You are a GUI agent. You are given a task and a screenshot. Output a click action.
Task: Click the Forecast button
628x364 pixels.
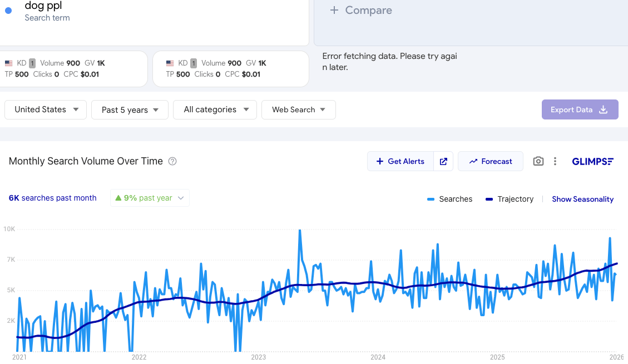click(490, 161)
